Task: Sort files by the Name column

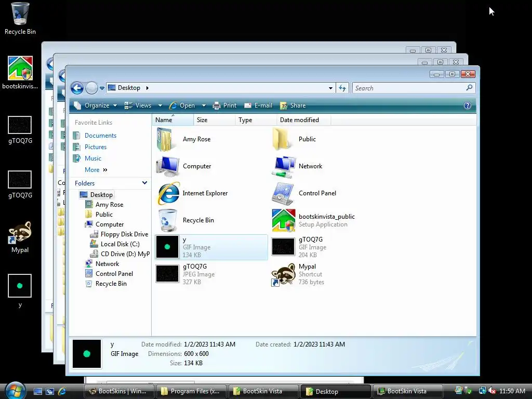Action: 172,120
